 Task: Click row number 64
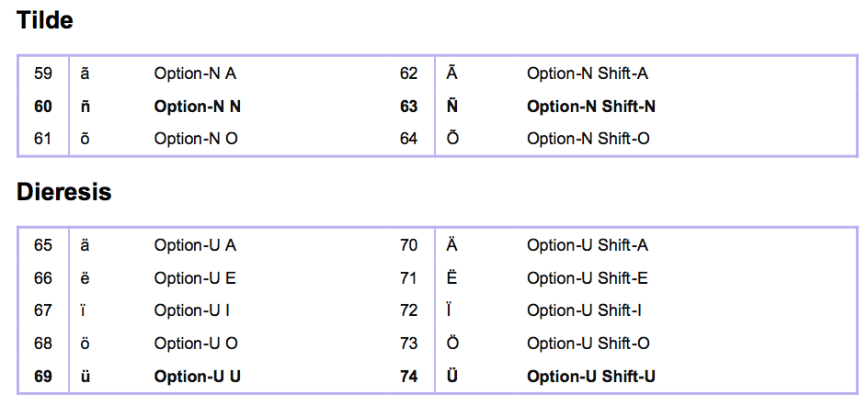click(408, 139)
